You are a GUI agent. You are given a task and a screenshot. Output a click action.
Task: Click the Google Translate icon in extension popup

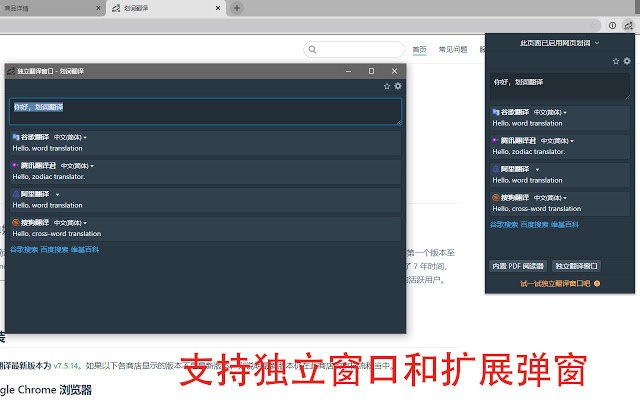[496, 112]
